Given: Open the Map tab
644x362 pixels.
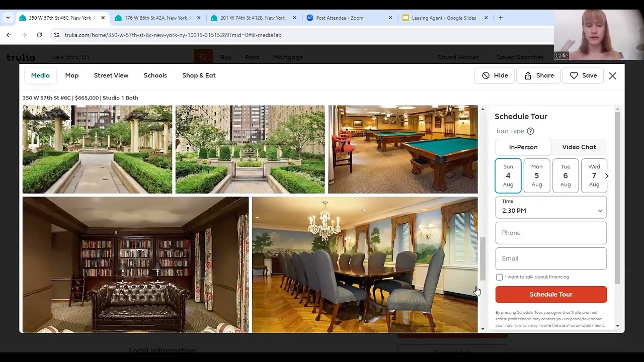Looking at the screenshot, I should coord(72,75).
